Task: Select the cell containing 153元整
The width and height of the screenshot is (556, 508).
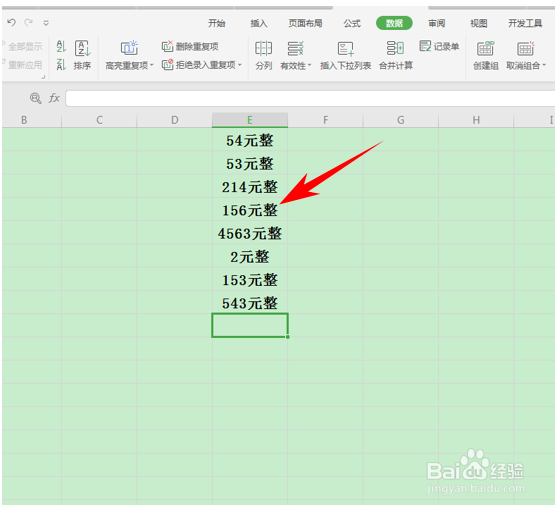Action: tap(250, 279)
